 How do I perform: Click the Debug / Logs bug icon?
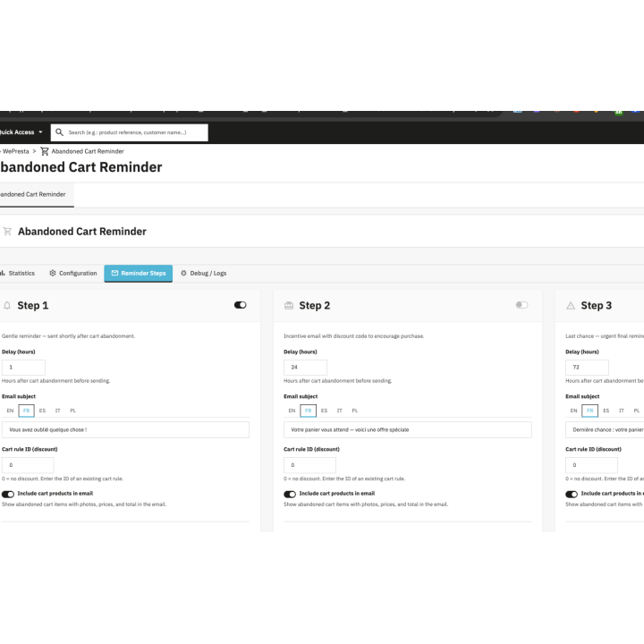(x=184, y=273)
